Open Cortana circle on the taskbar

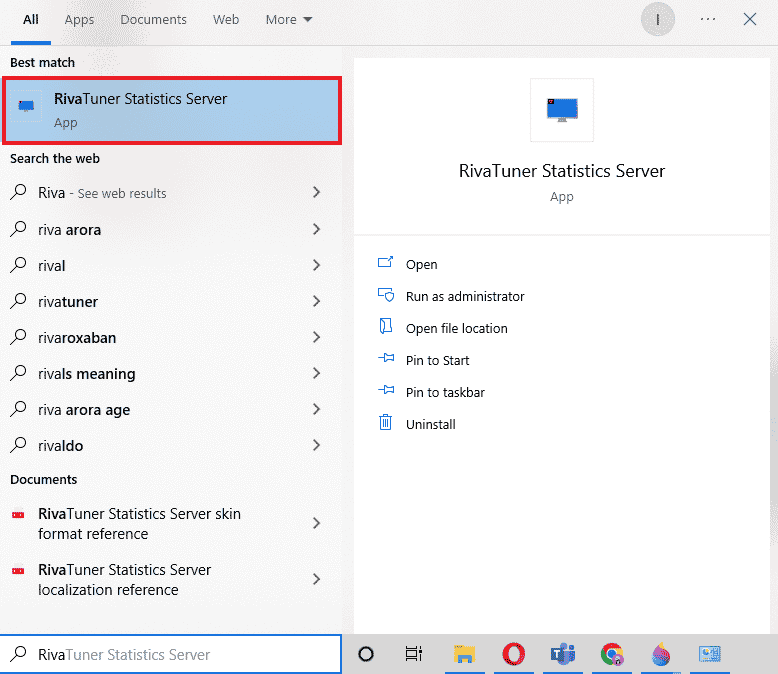[366, 654]
